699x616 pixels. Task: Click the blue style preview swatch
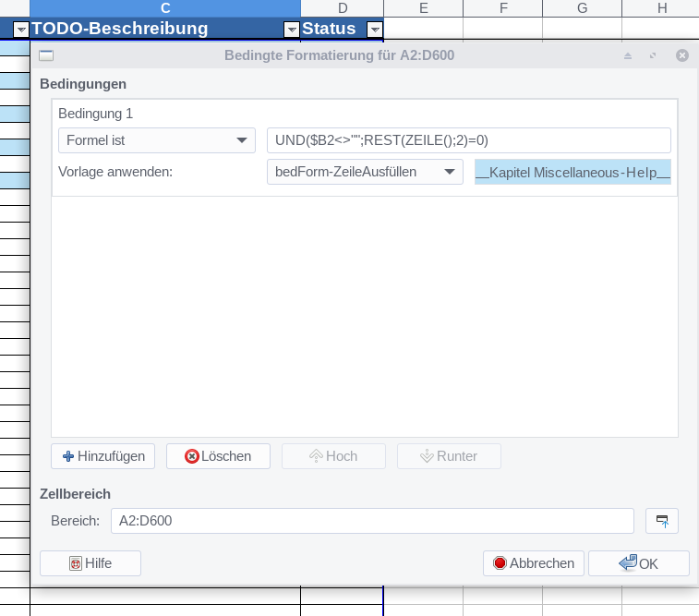tap(572, 172)
